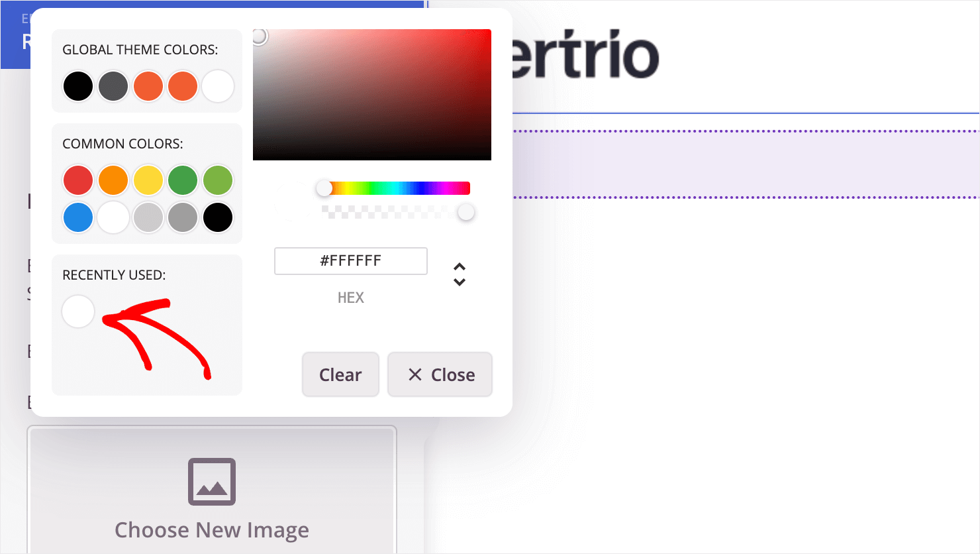Click the Close button
This screenshot has height=554, width=980.
(x=440, y=374)
